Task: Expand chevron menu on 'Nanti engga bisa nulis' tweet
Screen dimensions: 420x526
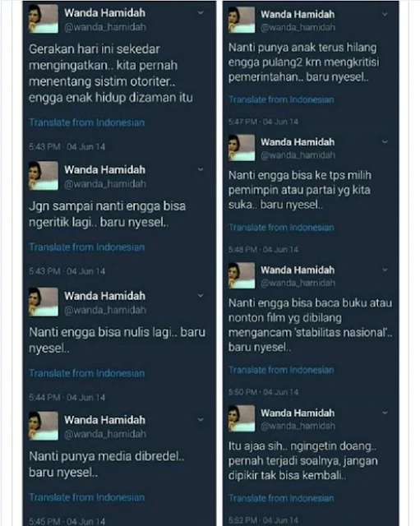Action: [201, 296]
